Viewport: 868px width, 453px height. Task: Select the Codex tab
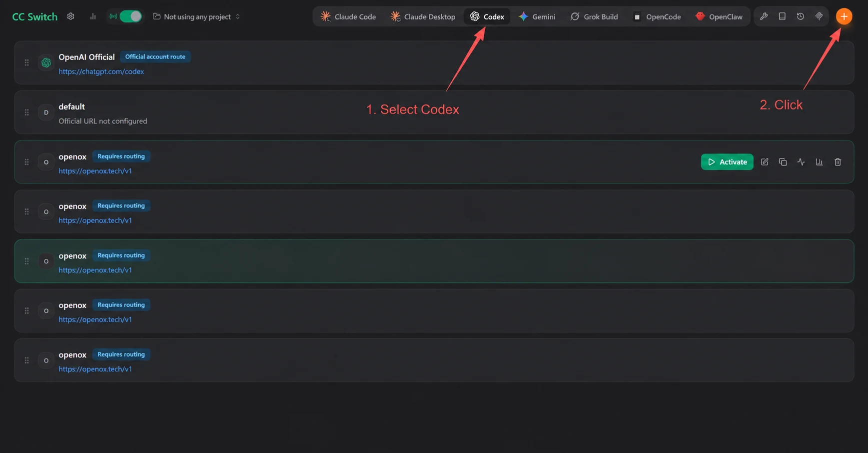[487, 16]
